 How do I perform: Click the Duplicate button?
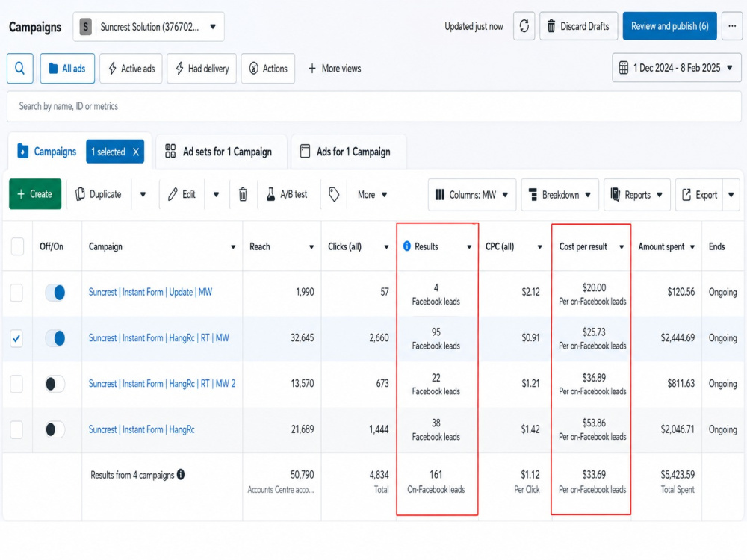[99, 194]
